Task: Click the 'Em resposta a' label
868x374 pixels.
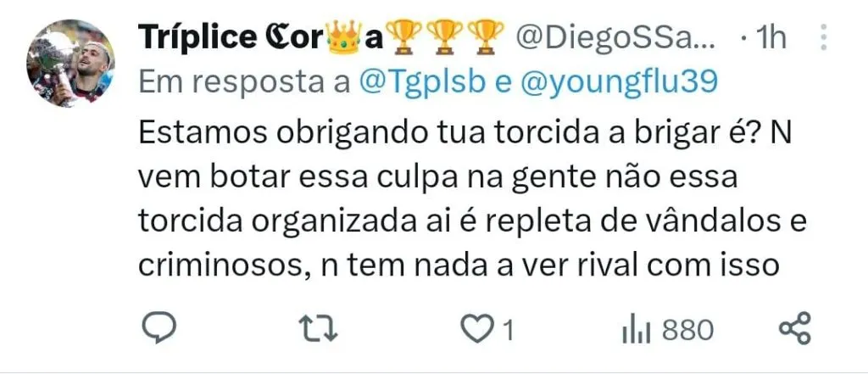Action: click(x=245, y=82)
